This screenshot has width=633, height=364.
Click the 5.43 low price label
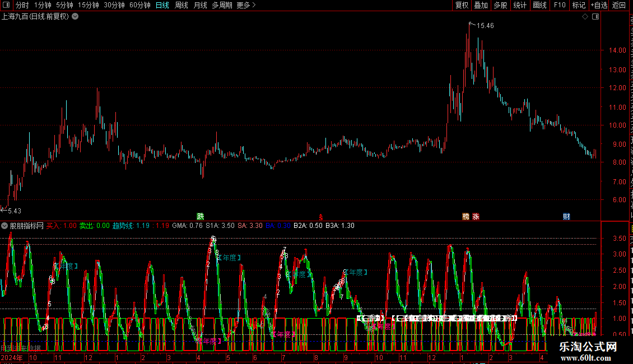(15, 211)
